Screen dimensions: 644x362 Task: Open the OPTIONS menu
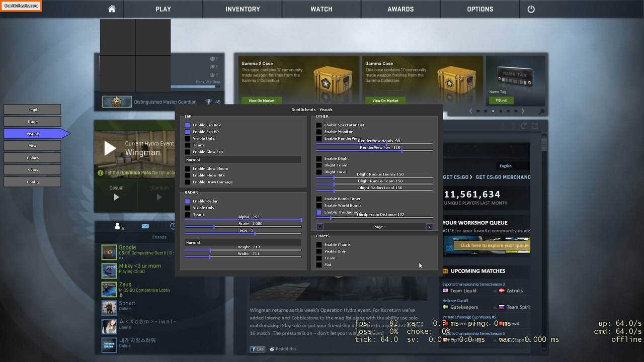(480, 9)
